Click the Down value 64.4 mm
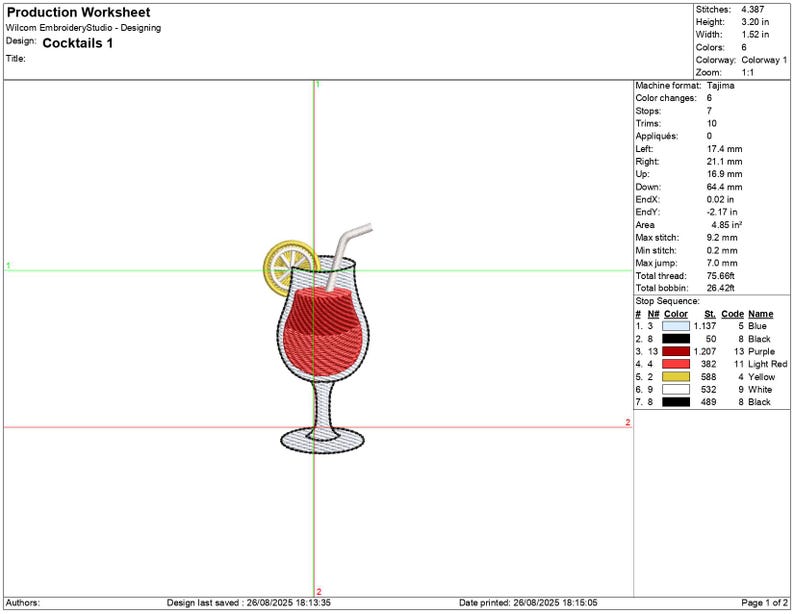Screen dimensions: 794x614 724,187
